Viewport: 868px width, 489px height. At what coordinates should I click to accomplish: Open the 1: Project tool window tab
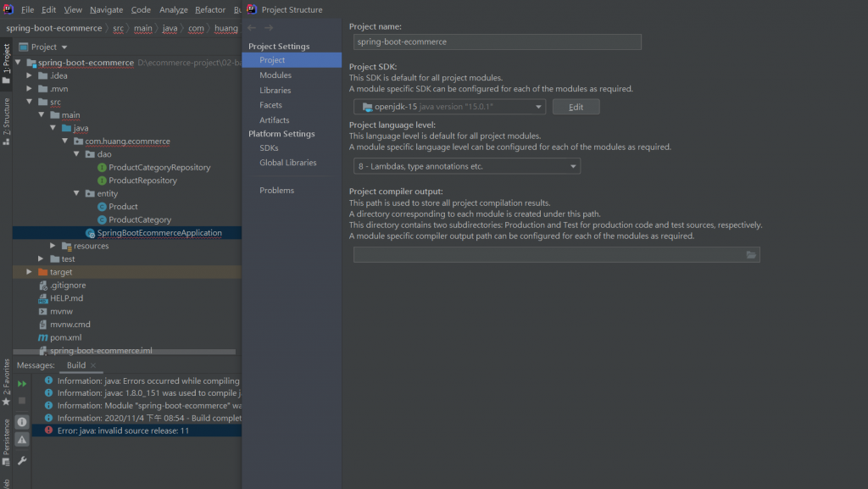pos(6,63)
